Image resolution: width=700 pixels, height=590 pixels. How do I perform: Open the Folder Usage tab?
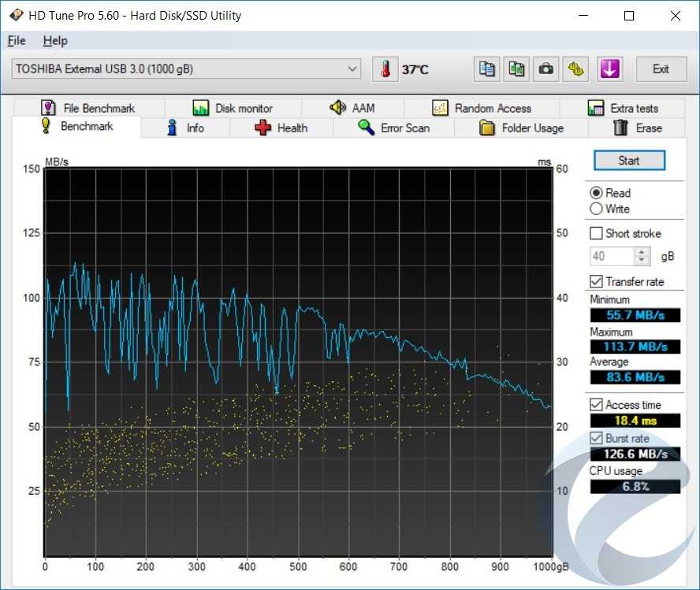coord(521,128)
